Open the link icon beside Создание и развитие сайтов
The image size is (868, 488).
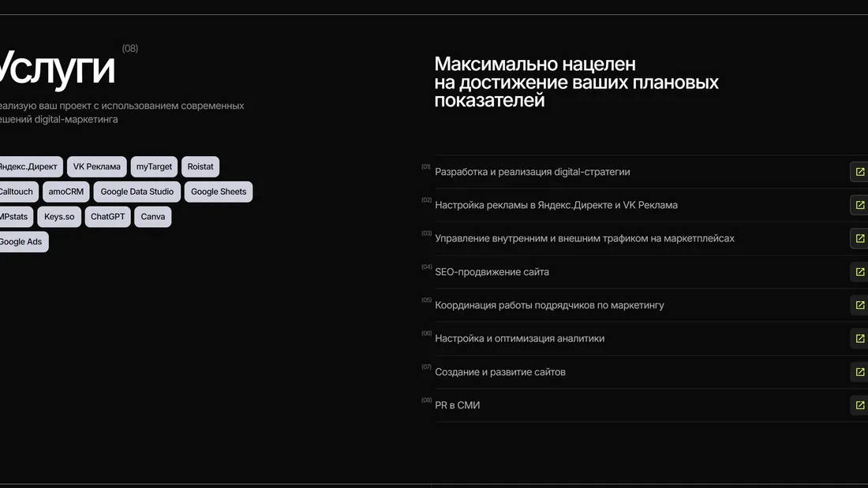(x=859, y=371)
